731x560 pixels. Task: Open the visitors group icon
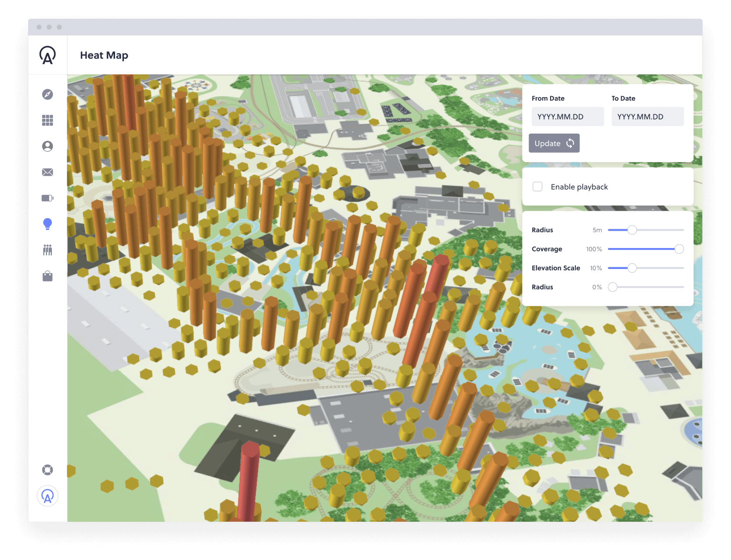(x=47, y=250)
